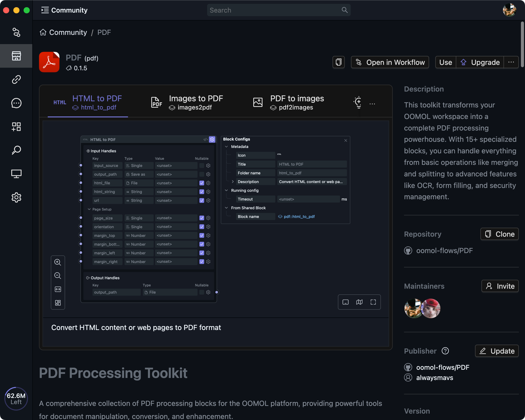Click the link/connections sidebar icon
Image resolution: width=525 pixels, height=420 pixels.
[x=16, y=79]
